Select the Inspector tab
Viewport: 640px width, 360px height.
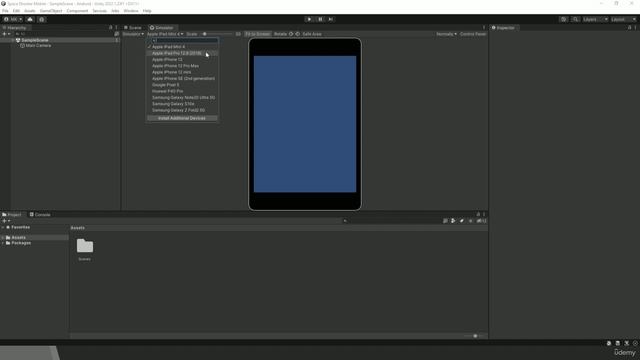point(503,28)
